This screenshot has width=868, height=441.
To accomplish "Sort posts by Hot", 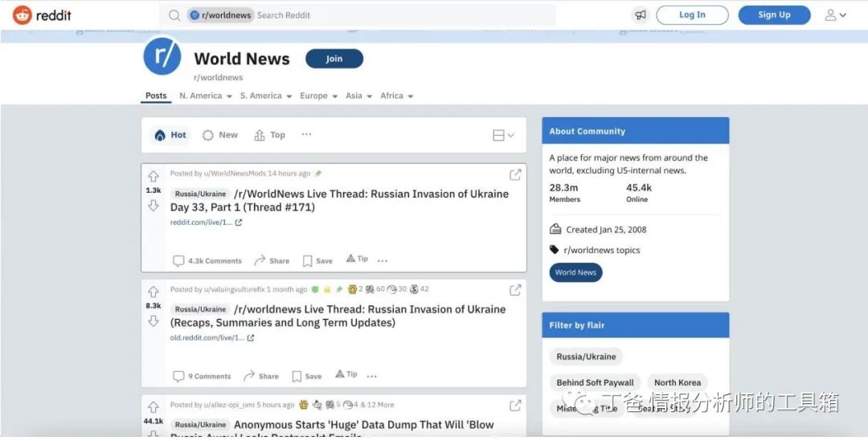I will pyautogui.click(x=170, y=135).
